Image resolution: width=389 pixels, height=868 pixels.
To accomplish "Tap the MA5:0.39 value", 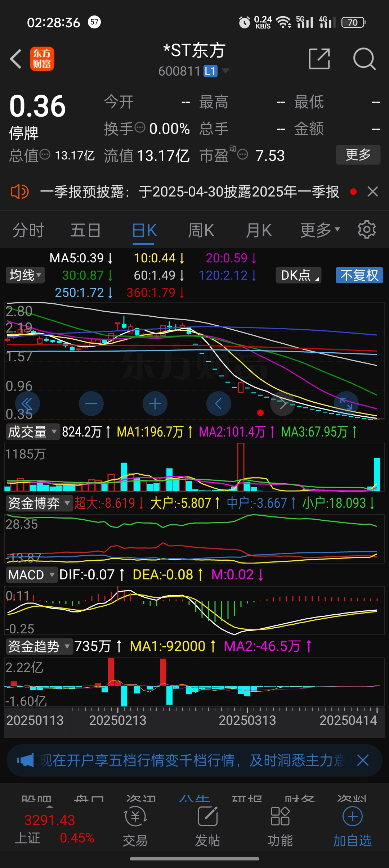I will (x=81, y=258).
